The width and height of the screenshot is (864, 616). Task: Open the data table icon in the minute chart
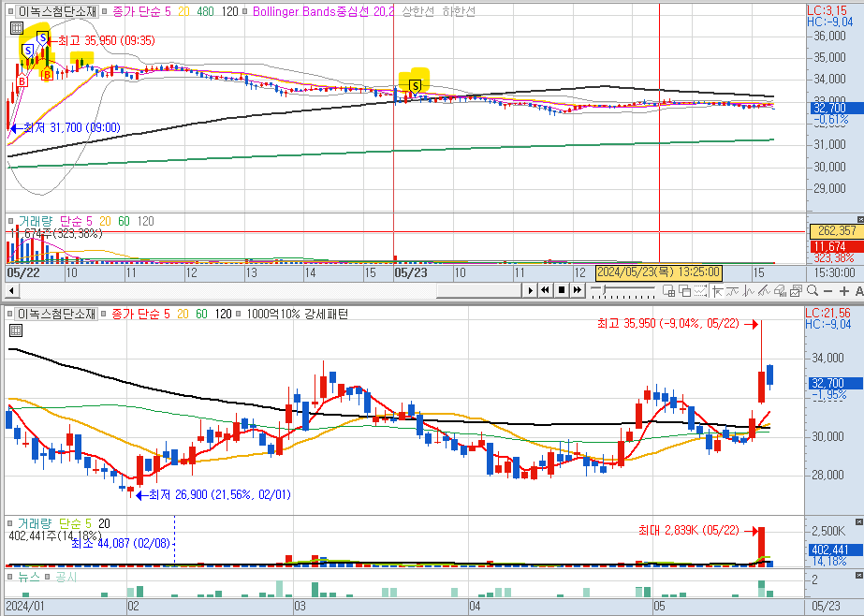tap(17, 27)
